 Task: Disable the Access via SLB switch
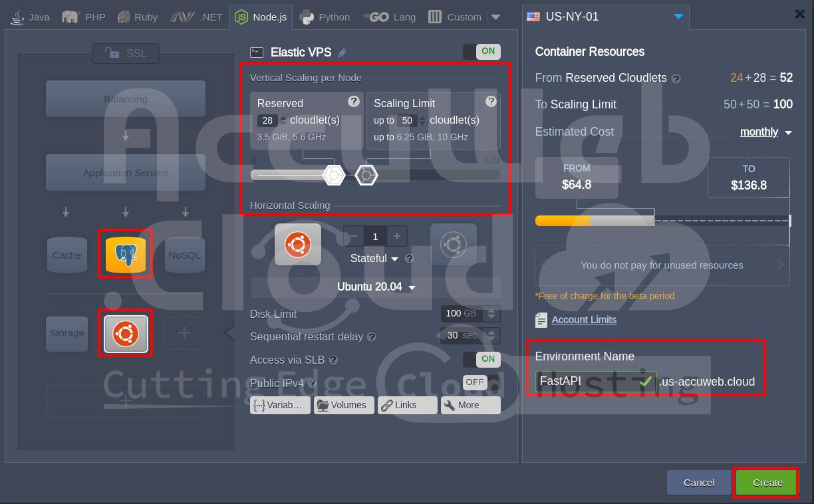pyautogui.click(x=481, y=359)
